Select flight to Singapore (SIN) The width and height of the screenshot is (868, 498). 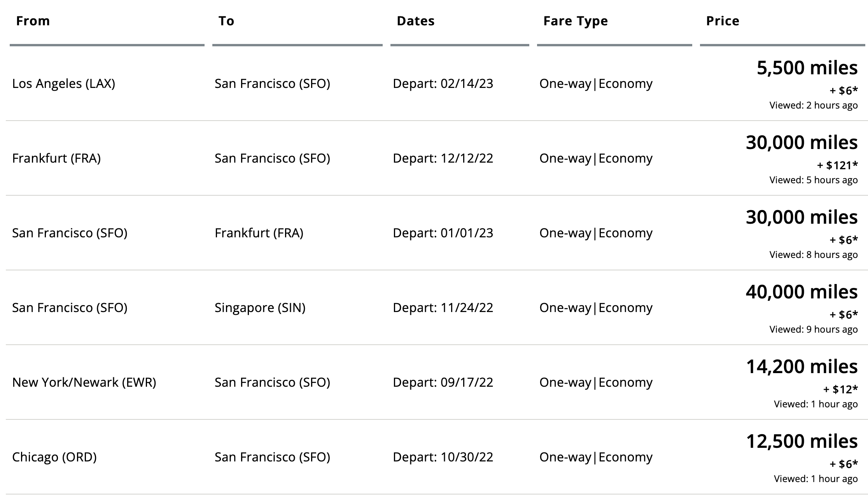pos(437,308)
